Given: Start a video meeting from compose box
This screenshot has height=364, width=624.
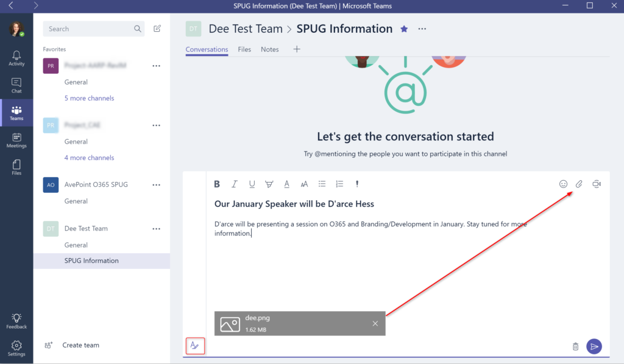Looking at the screenshot, I should [597, 184].
